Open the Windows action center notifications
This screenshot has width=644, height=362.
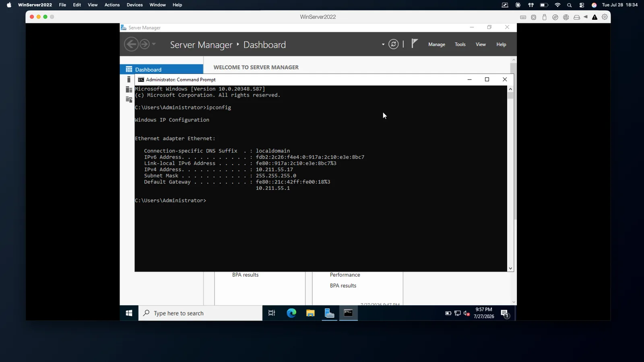point(505,313)
